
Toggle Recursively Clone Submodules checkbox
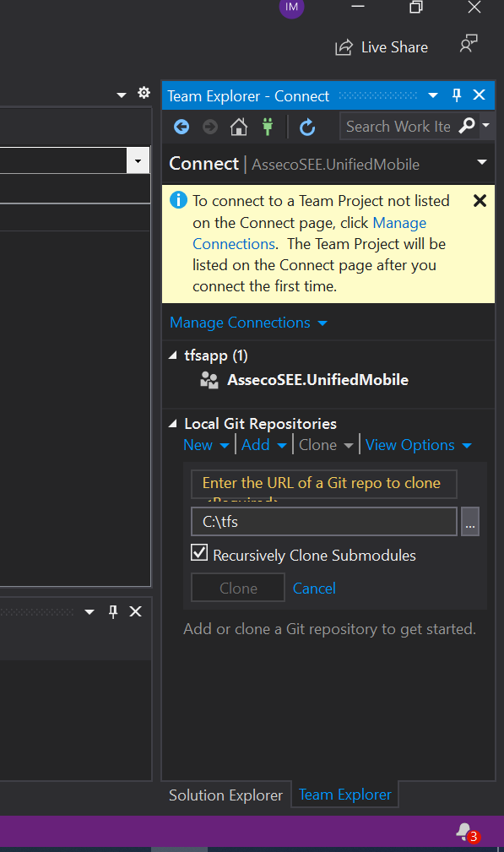point(199,552)
